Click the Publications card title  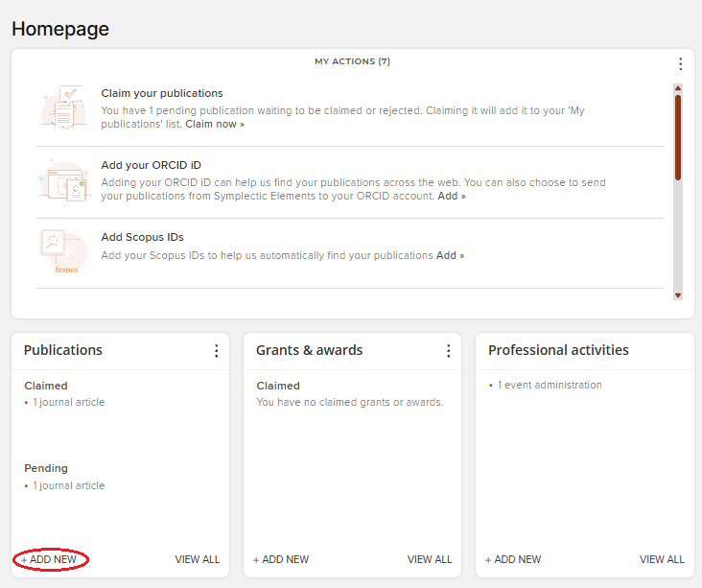click(62, 350)
